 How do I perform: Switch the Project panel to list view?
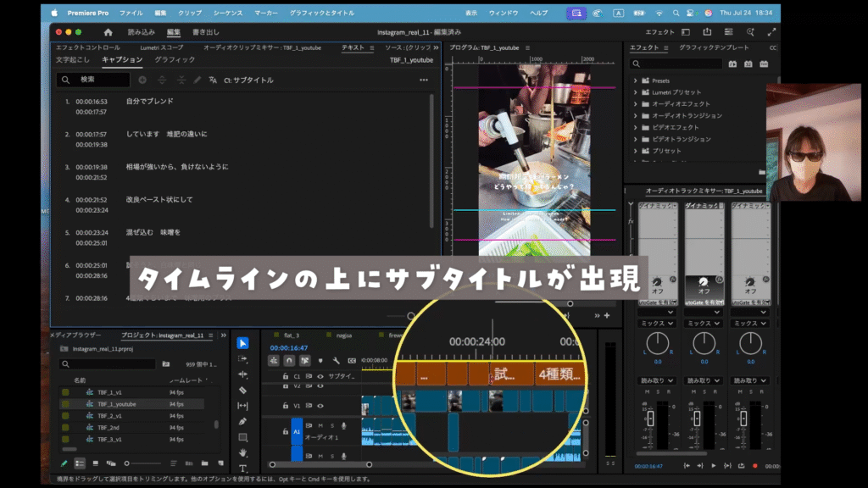(80, 463)
